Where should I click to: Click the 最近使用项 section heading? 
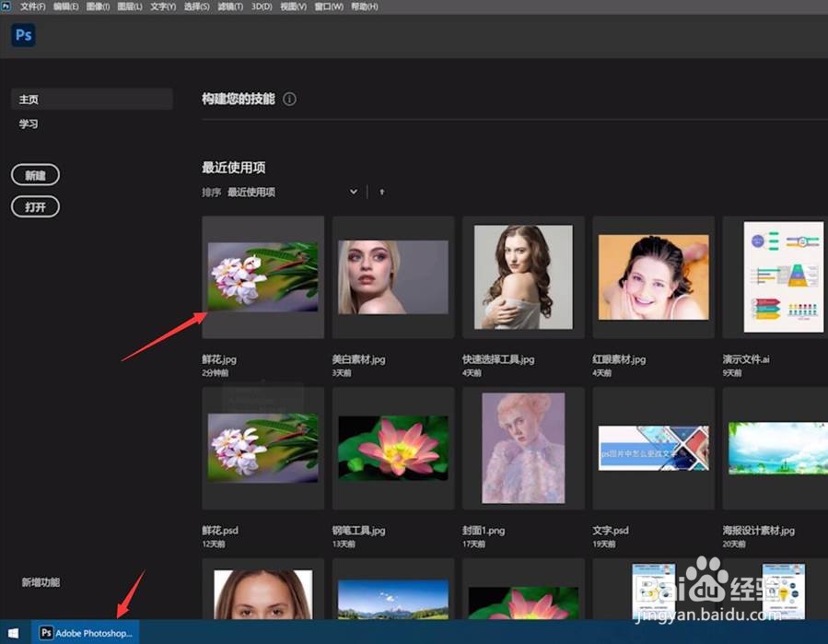233,168
